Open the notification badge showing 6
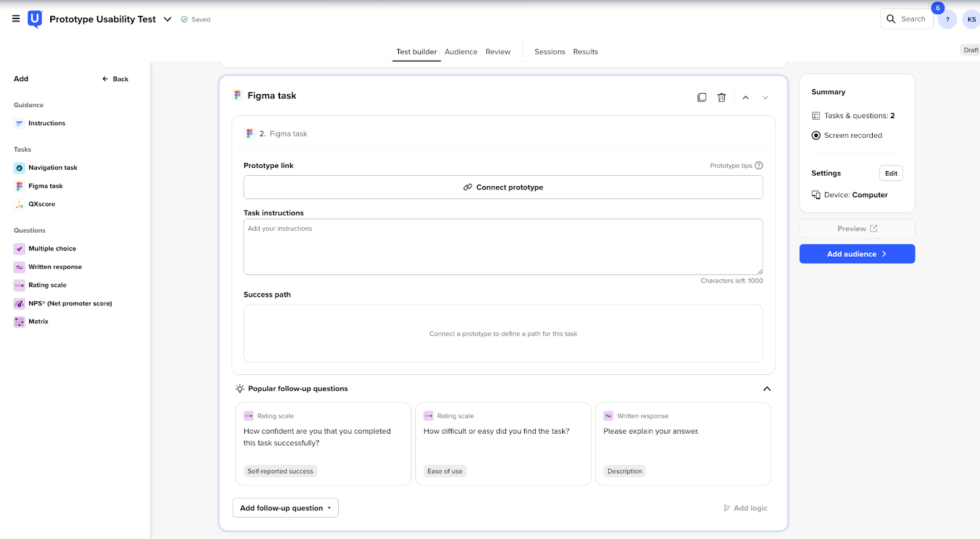This screenshot has width=980, height=539. coord(938,8)
